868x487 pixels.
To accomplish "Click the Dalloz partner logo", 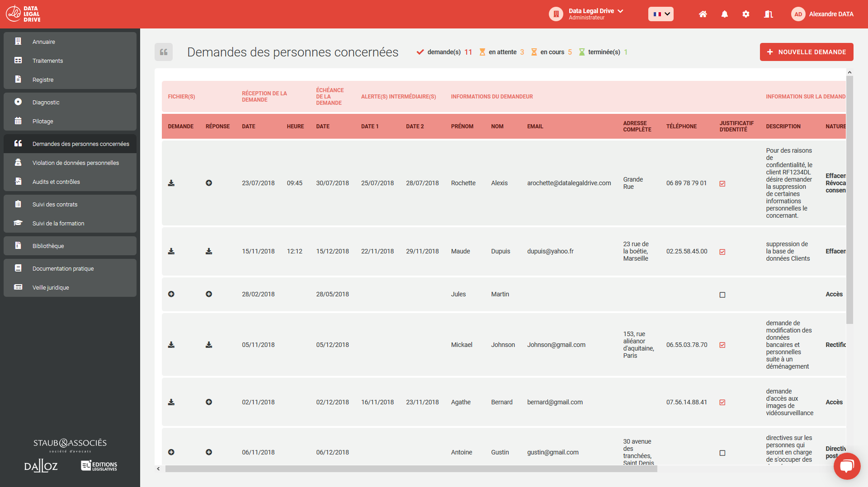I will click(41, 466).
